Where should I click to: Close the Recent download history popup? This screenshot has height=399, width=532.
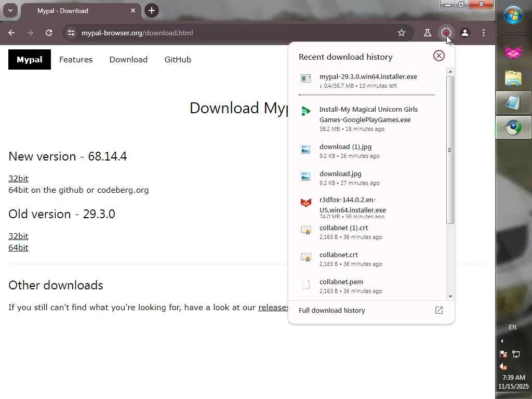pos(439,56)
